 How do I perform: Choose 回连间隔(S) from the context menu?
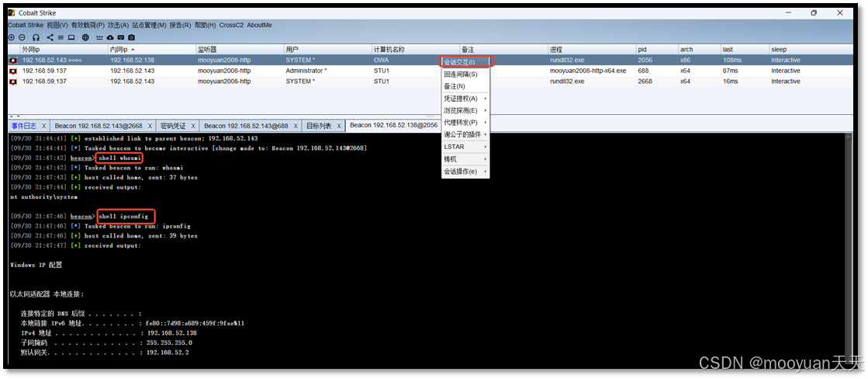tap(465, 74)
